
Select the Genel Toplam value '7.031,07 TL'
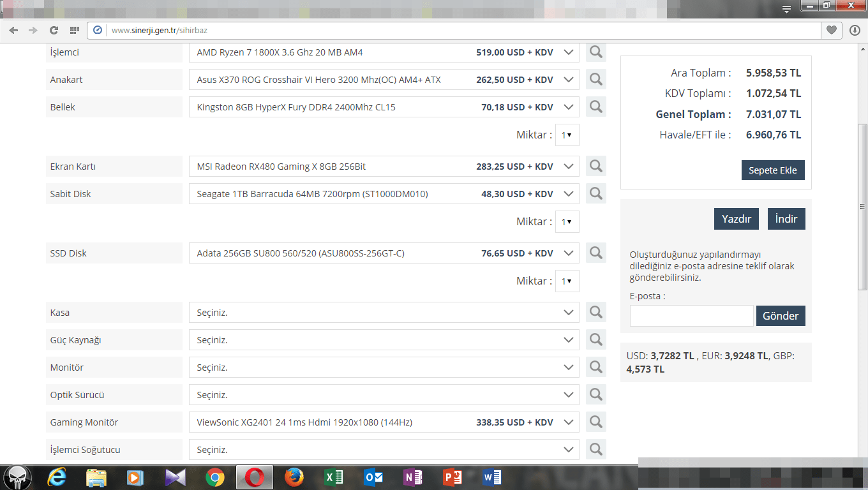774,115
